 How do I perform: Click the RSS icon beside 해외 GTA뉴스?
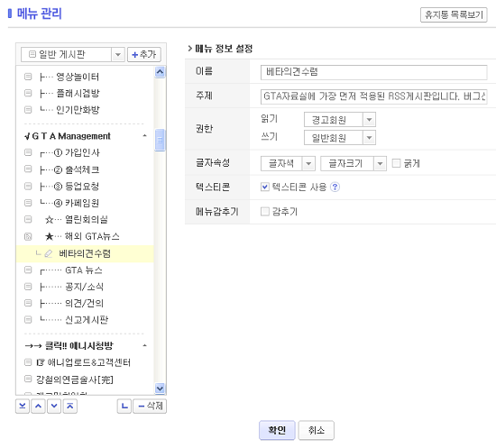28,236
